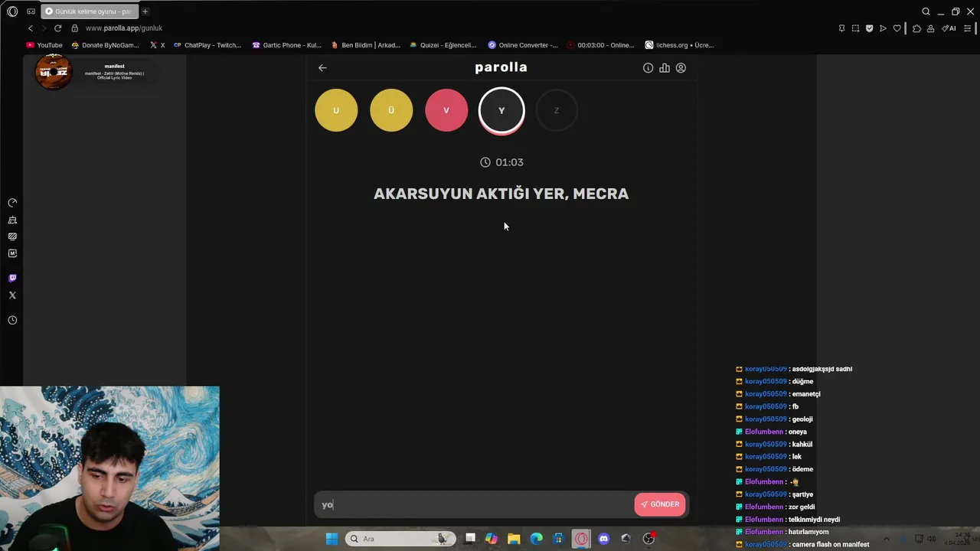Open the Windows Start button
This screenshot has width=980, height=551.
point(332,539)
